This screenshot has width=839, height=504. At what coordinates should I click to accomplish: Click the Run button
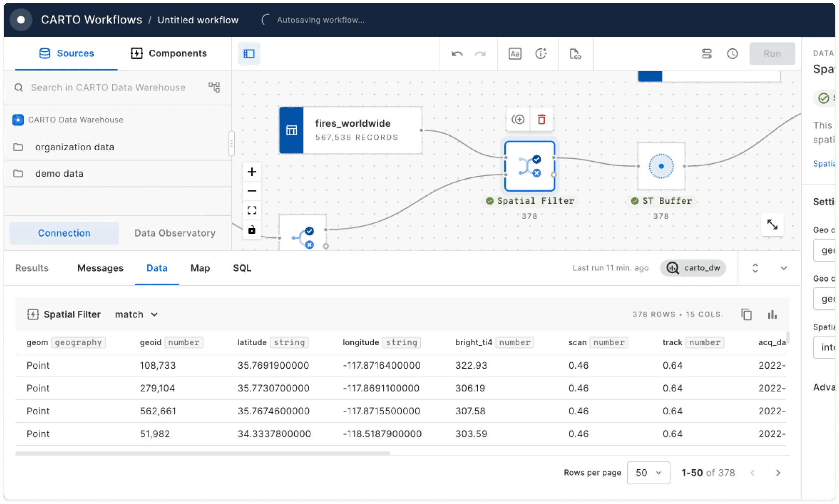click(772, 54)
